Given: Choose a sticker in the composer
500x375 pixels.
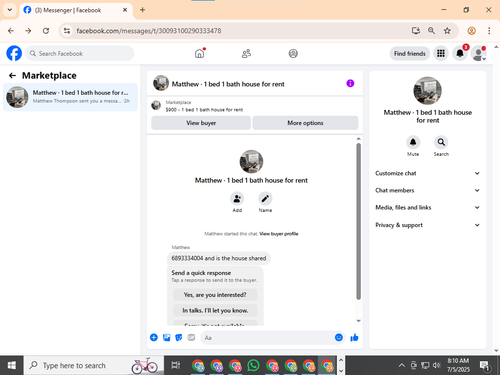Looking at the screenshot, I should pos(179,338).
